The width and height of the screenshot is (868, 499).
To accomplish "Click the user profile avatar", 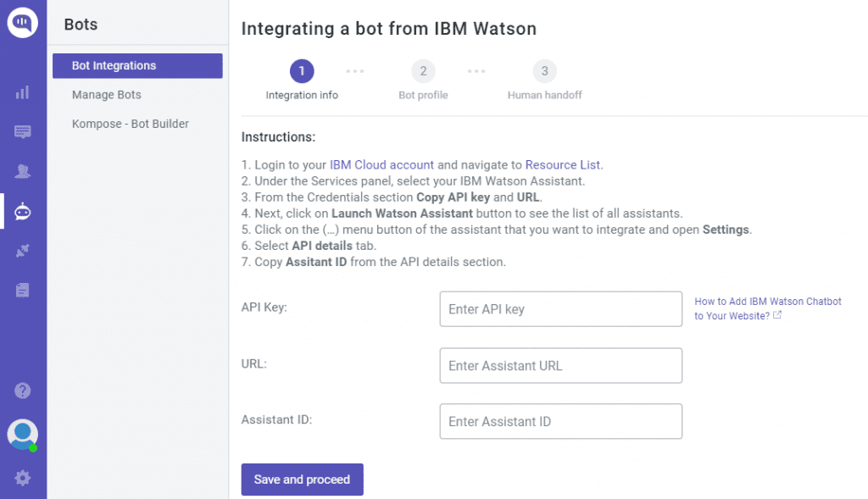I will (x=23, y=435).
